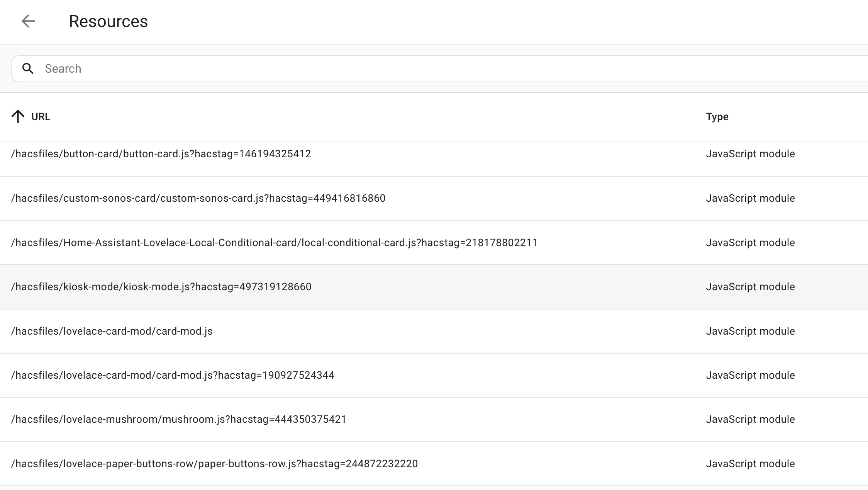Click JavaScript module type for kiosk-mode
The width and height of the screenshot is (868, 490).
750,287
